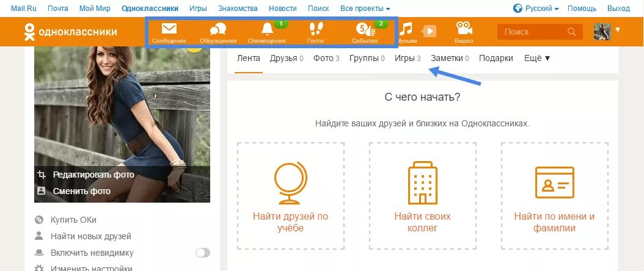This screenshot has width=644, height=271.
Task: Open the Видео camera icon
Action: (x=464, y=28)
